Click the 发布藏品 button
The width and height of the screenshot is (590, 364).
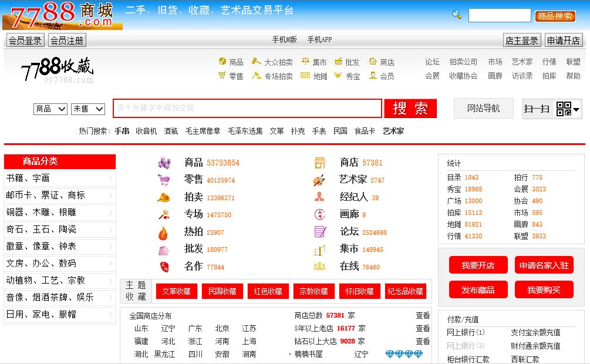pyautogui.click(x=478, y=289)
